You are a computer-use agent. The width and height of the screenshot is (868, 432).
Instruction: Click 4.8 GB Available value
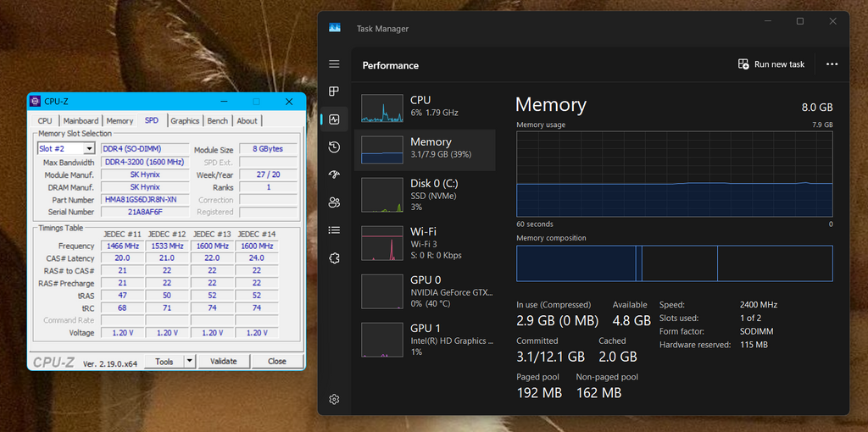pyautogui.click(x=631, y=320)
